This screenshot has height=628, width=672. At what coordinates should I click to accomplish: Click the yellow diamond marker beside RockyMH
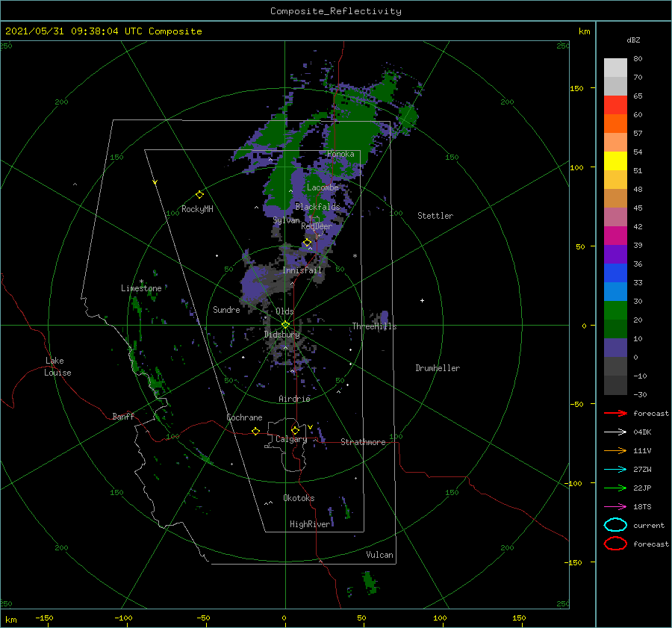(199, 195)
